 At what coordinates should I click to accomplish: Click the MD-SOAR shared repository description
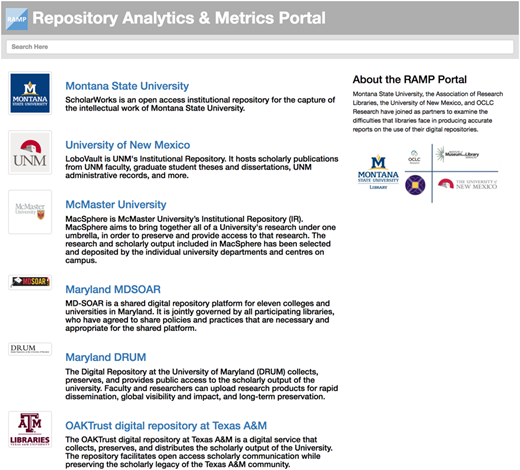tap(200, 316)
